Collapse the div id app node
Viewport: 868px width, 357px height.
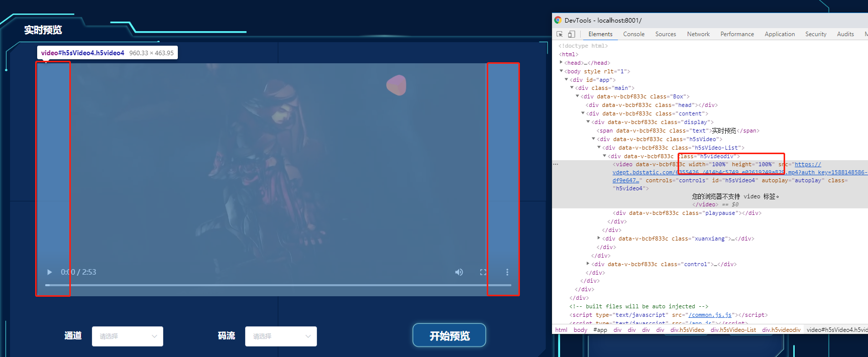point(567,79)
